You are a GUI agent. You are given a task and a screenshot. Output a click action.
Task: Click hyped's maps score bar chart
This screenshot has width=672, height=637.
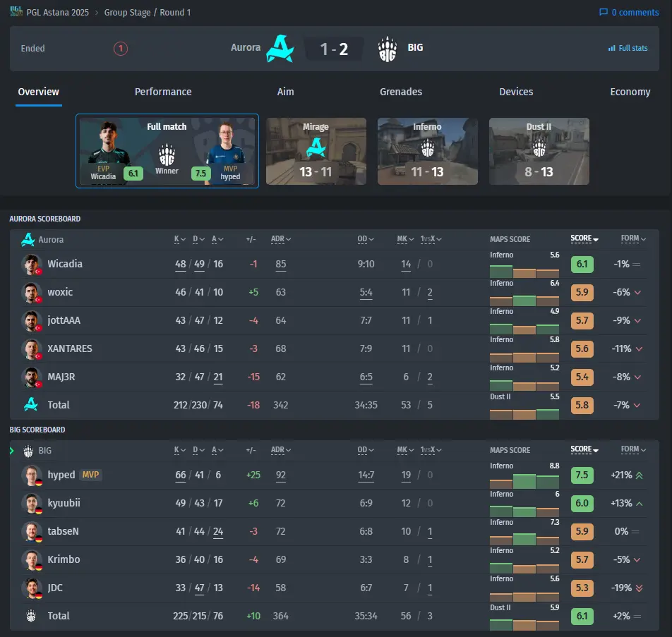pos(524,481)
